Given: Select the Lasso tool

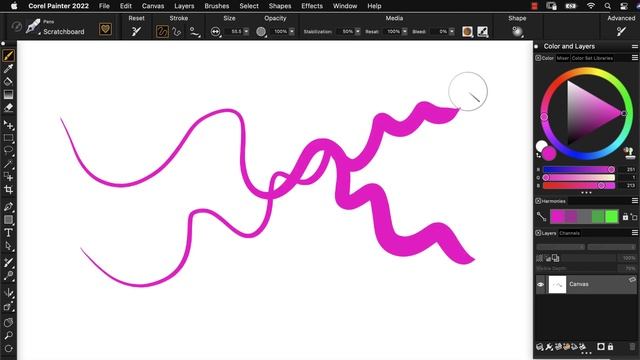Looking at the screenshot, I should point(8,151).
